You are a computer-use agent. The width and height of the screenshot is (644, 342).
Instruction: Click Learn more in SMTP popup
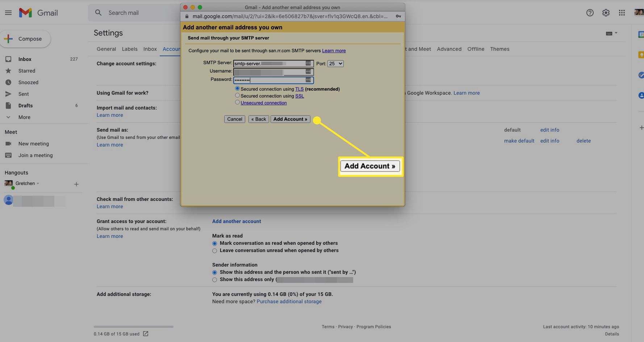[x=334, y=51]
